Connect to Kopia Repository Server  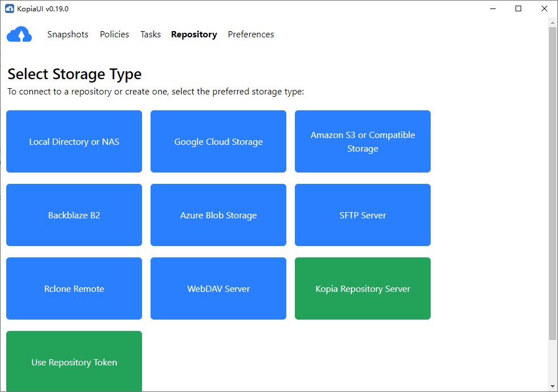pyautogui.click(x=363, y=288)
